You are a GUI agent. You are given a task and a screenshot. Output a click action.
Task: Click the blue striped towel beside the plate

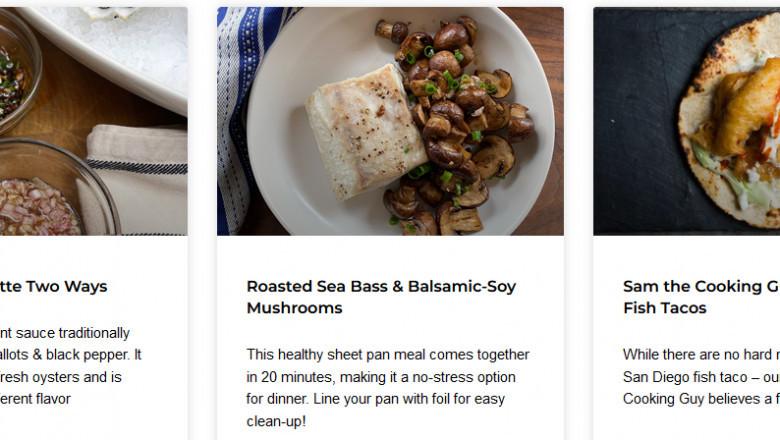(232, 120)
